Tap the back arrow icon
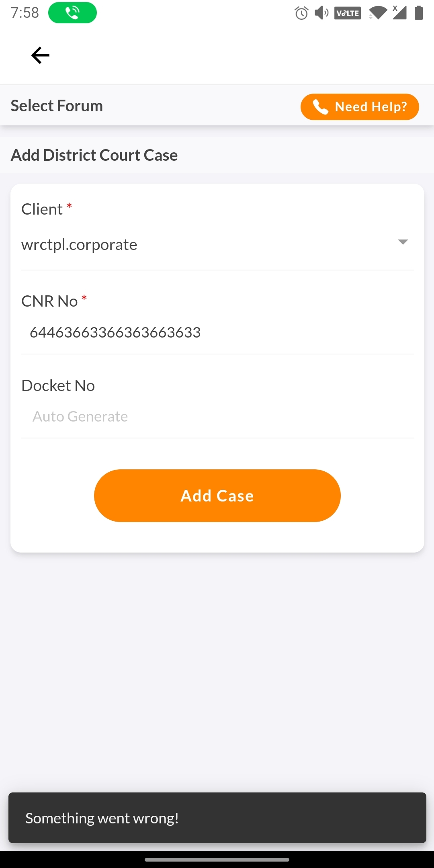The width and height of the screenshot is (434, 868). [x=40, y=55]
